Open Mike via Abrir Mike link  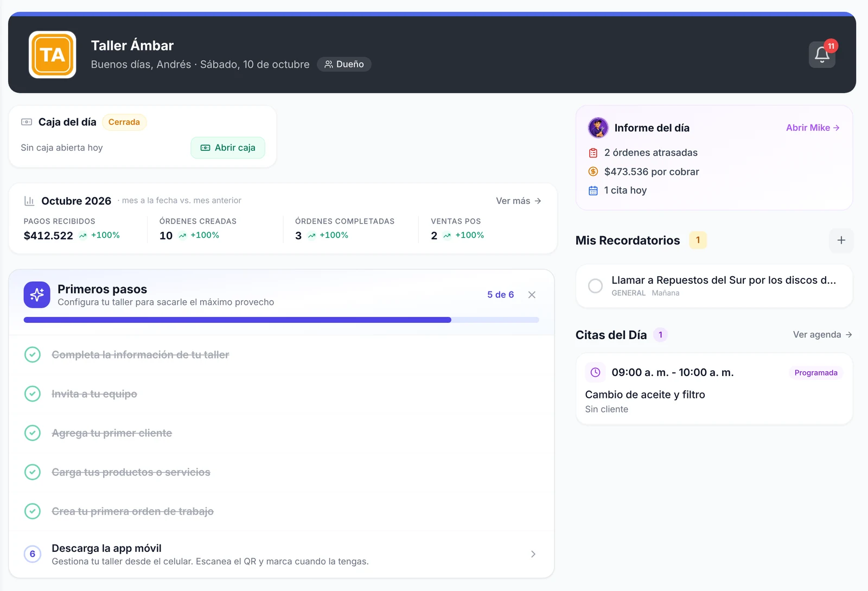813,128
